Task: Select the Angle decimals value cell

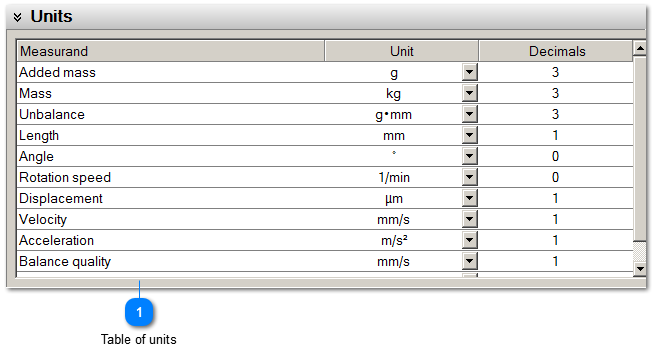Action: click(x=556, y=156)
